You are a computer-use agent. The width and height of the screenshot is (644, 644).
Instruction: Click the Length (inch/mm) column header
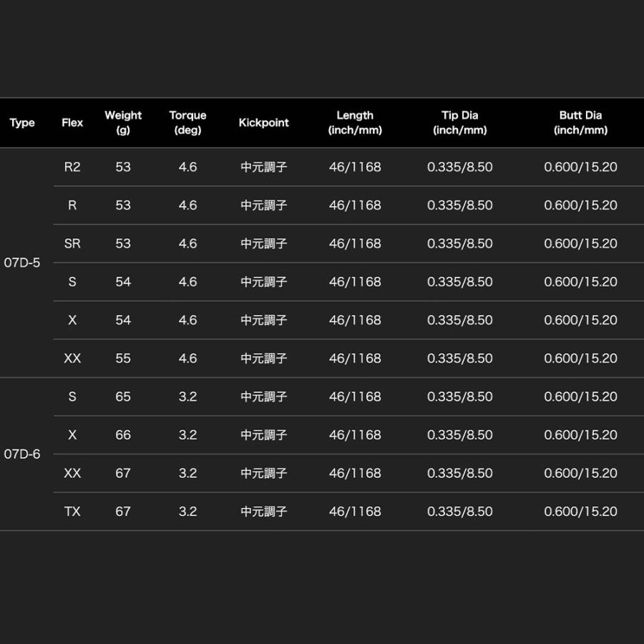pyautogui.click(x=355, y=122)
